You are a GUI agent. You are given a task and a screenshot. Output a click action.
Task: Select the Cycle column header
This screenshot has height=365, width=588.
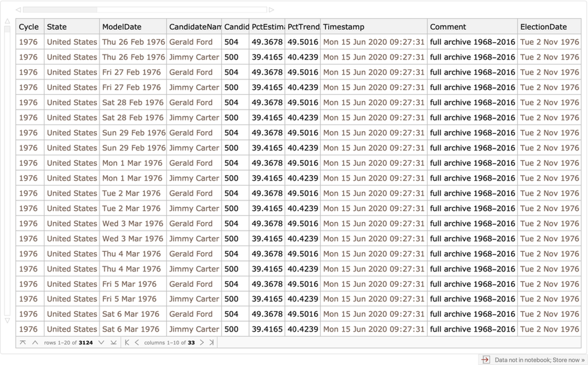click(29, 27)
